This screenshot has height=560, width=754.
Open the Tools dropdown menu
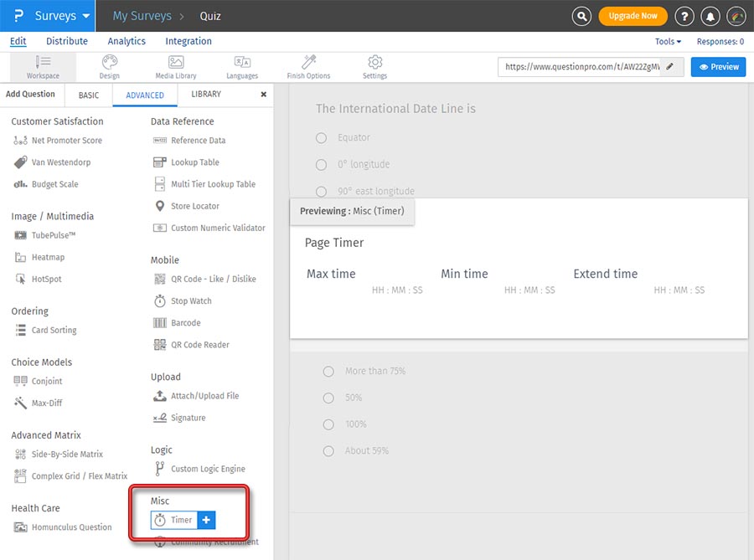[x=668, y=42]
